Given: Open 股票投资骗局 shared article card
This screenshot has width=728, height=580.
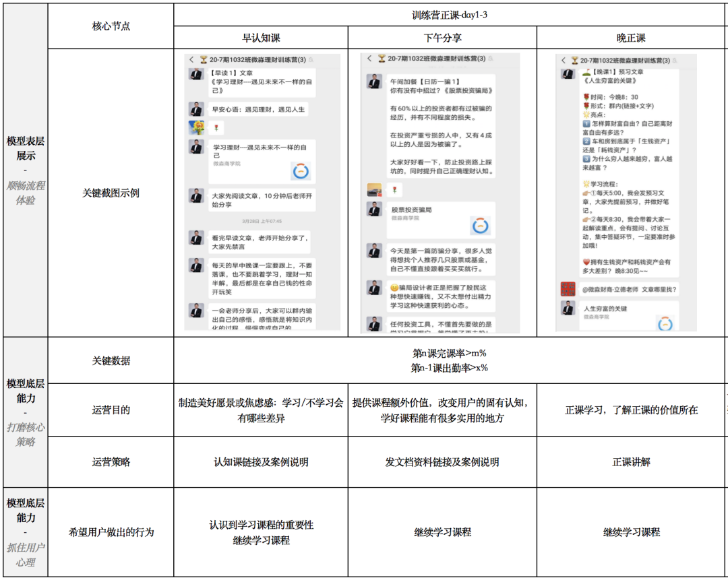Looking at the screenshot, I should (441, 220).
